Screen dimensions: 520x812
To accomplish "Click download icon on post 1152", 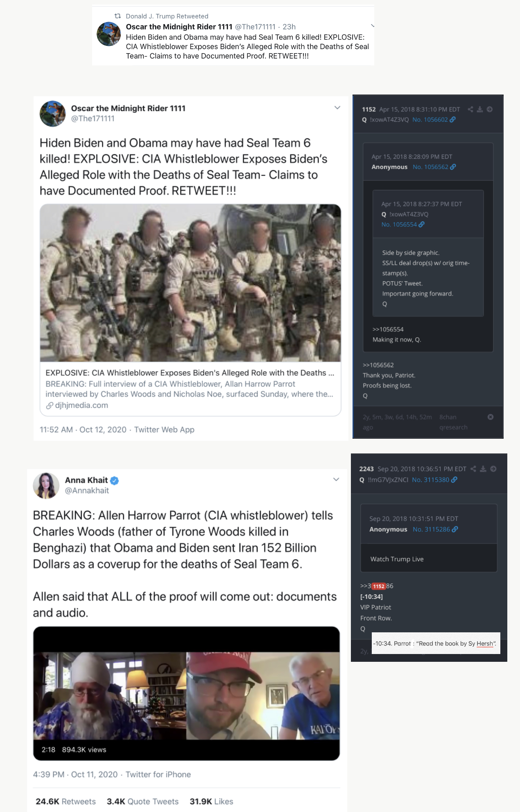I will [480, 109].
